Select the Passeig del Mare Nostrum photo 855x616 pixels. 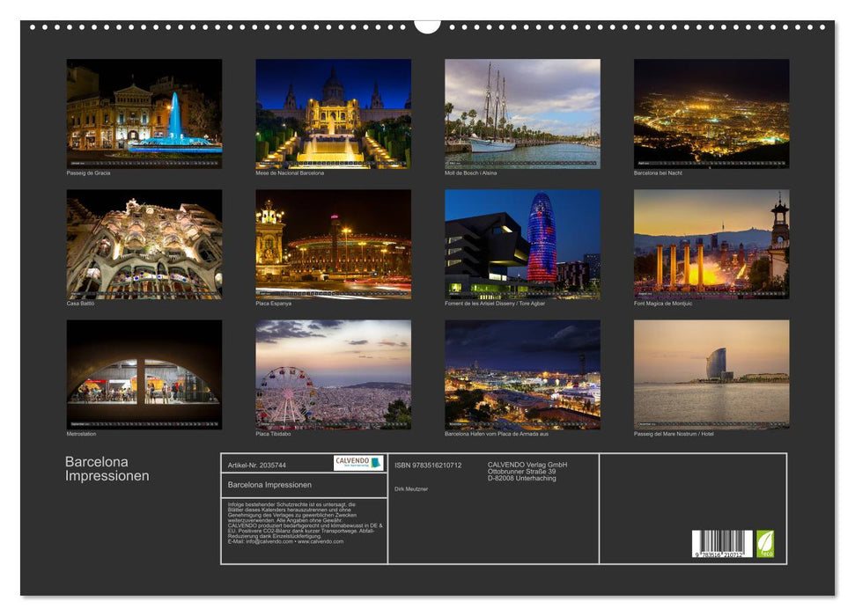710,376
